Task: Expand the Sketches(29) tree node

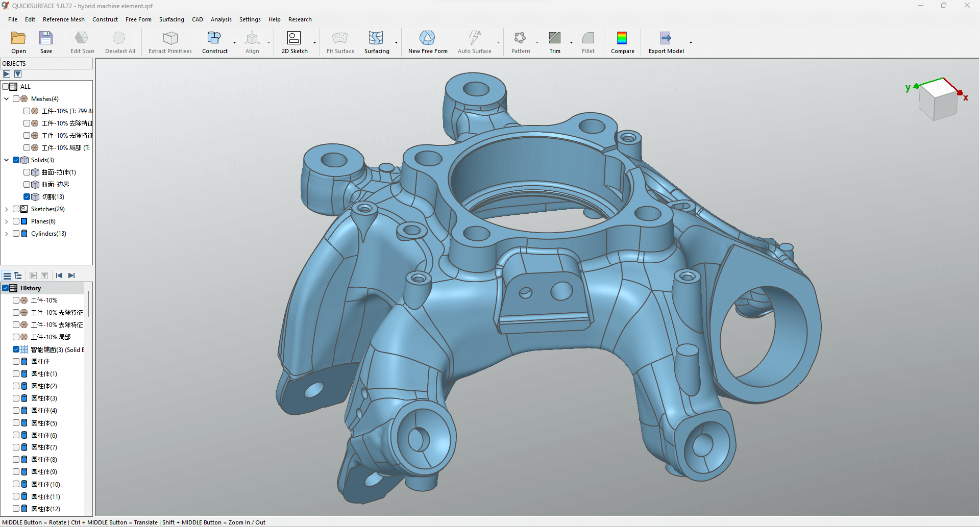Action: pyautogui.click(x=7, y=209)
